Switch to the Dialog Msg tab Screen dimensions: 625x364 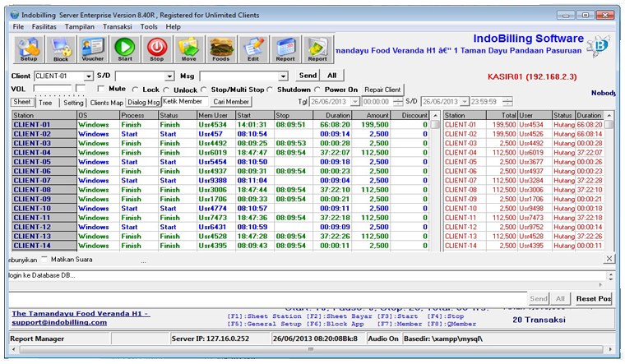point(143,103)
